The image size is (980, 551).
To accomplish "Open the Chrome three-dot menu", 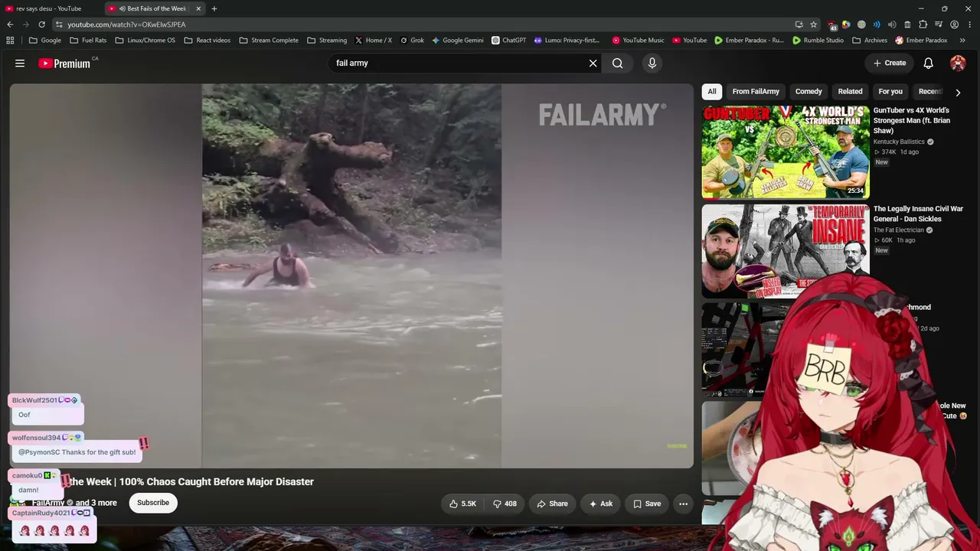I will (970, 24).
